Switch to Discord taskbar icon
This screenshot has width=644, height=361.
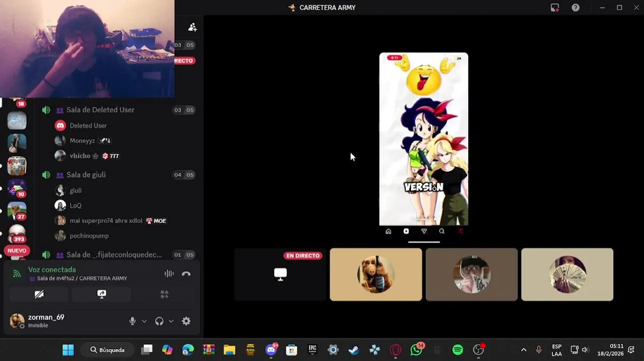(x=271, y=350)
